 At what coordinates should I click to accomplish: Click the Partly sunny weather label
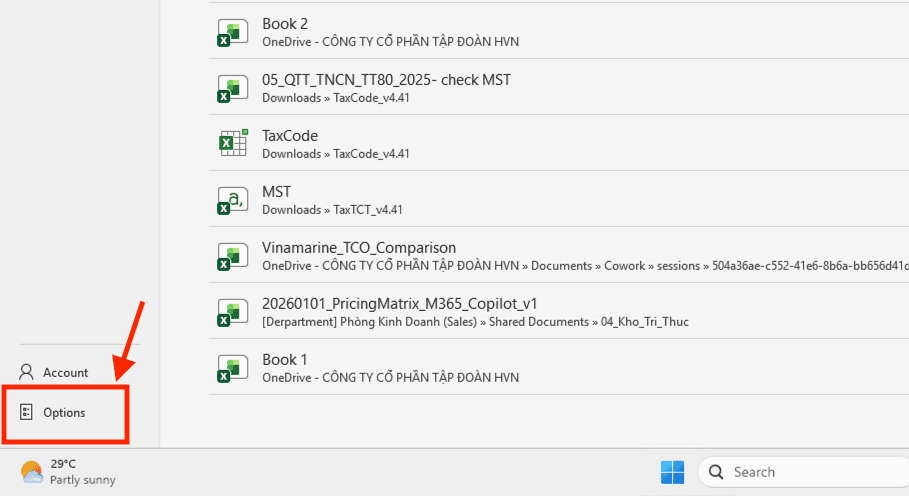83,480
